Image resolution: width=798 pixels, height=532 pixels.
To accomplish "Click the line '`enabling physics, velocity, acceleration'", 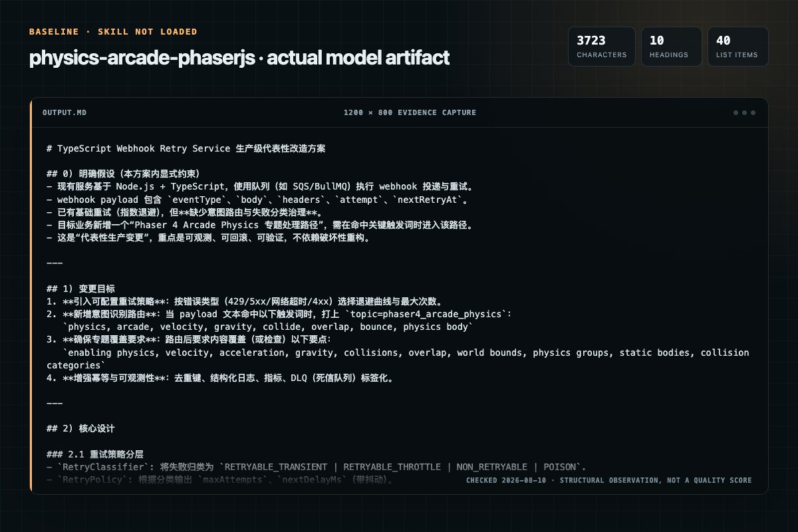I will click(398, 358).
